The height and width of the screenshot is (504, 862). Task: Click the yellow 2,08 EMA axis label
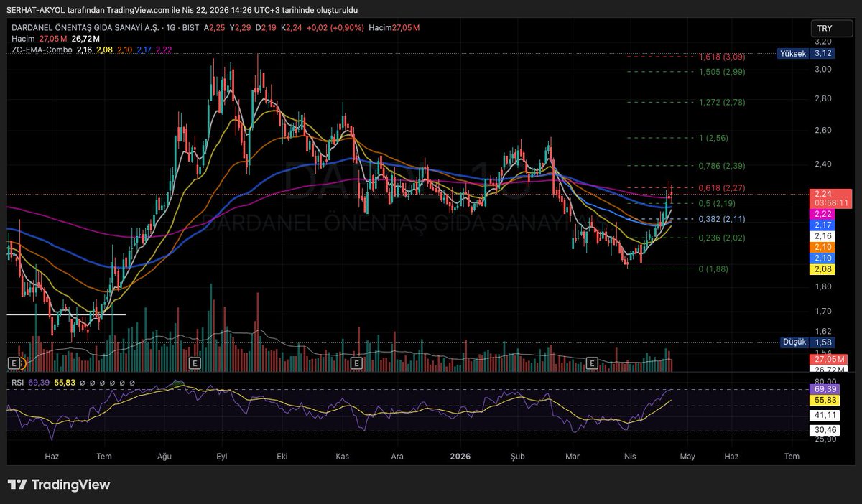point(823,269)
